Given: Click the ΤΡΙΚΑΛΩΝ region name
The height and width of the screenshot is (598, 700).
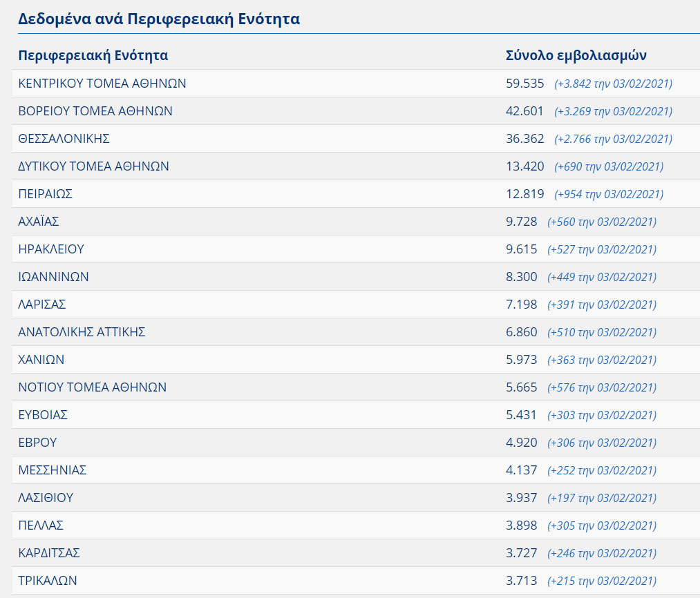Looking at the screenshot, I should [x=48, y=581].
